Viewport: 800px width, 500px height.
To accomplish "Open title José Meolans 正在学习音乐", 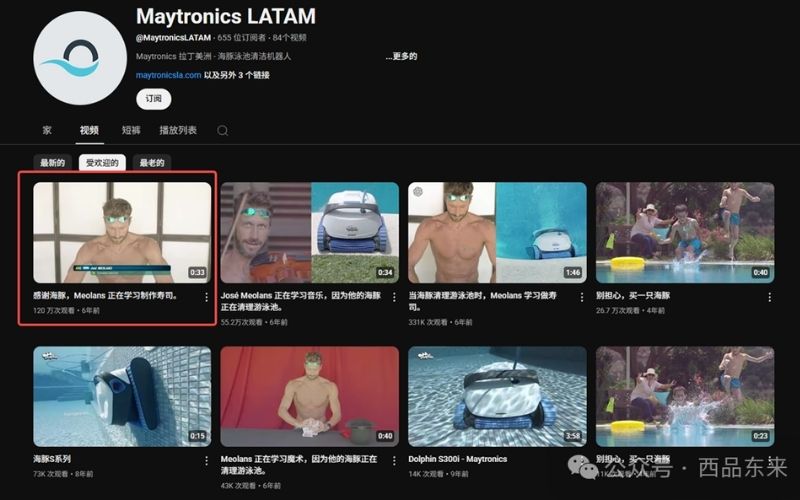I will (x=301, y=301).
